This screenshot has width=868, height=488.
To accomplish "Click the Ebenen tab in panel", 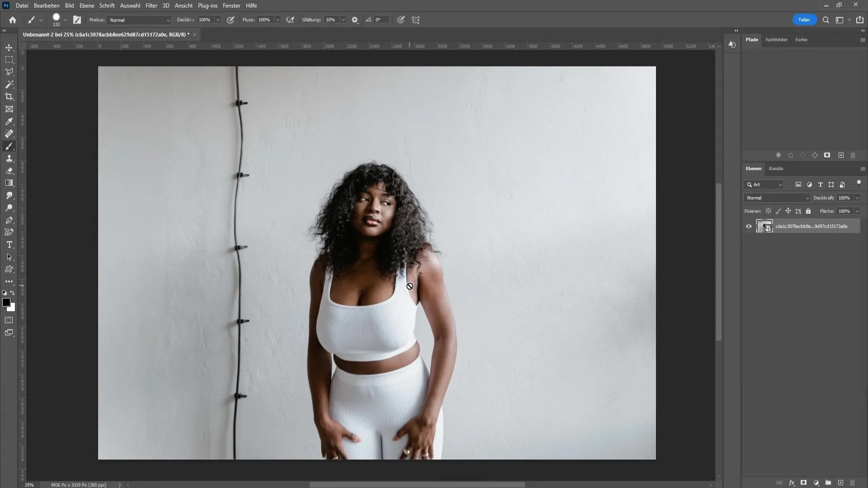I will click(x=753, y=168).
